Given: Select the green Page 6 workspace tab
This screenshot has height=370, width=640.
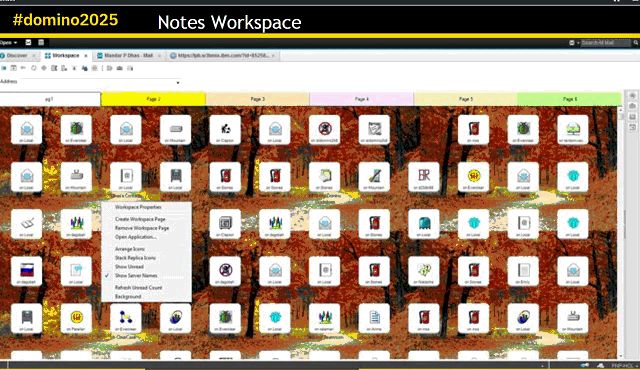Looking at the screenshot, I should [x=570, y=99].
